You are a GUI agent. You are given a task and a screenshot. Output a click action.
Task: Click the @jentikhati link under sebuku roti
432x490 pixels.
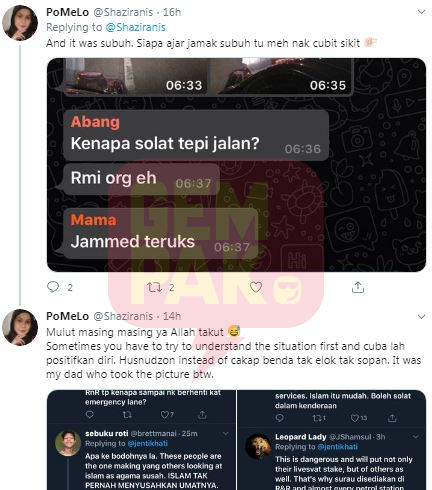(148, 443)
